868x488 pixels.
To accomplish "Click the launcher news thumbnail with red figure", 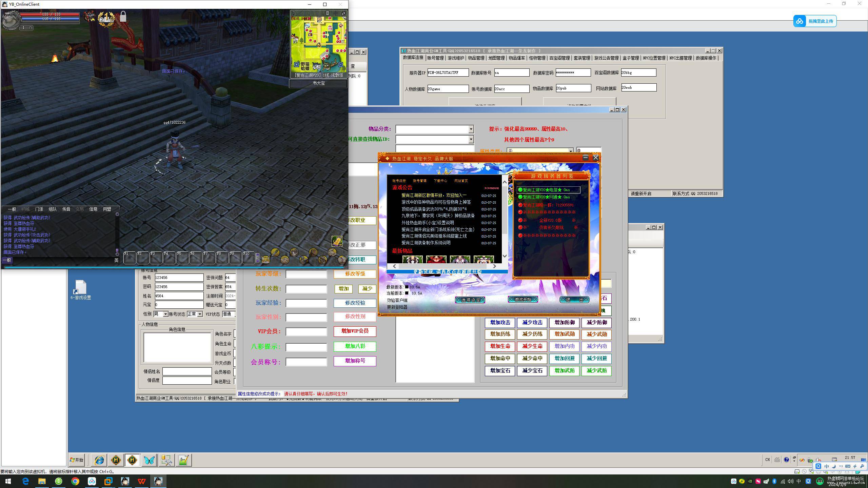I will (436, 260).
